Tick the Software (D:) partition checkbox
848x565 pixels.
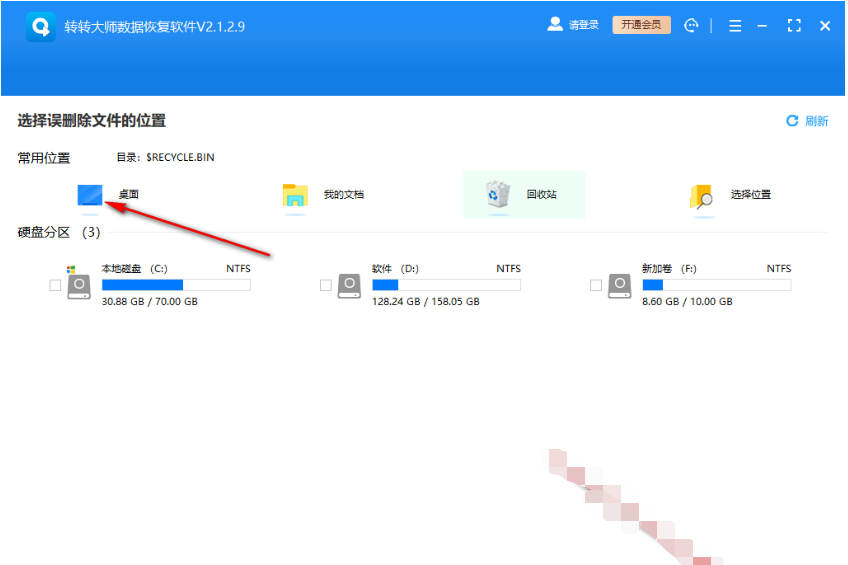point(326,285)
